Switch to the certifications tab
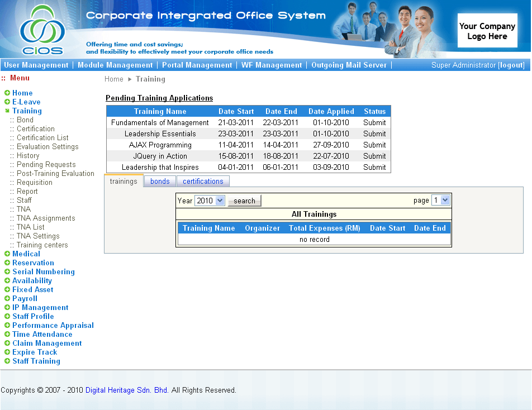Screen dimensions: 532x410 click(203, 182)
